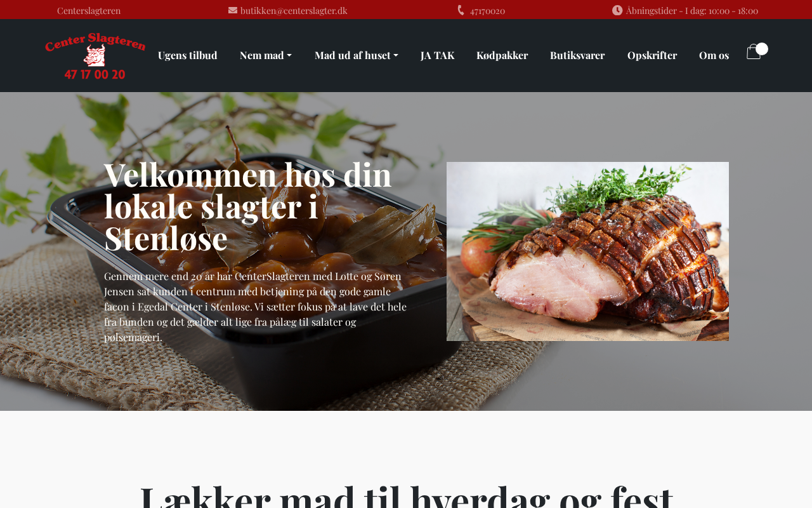812x508 pixels.
Task: Click butikken@centerslagter.dk email link
Action: click(x=294, y=10)
